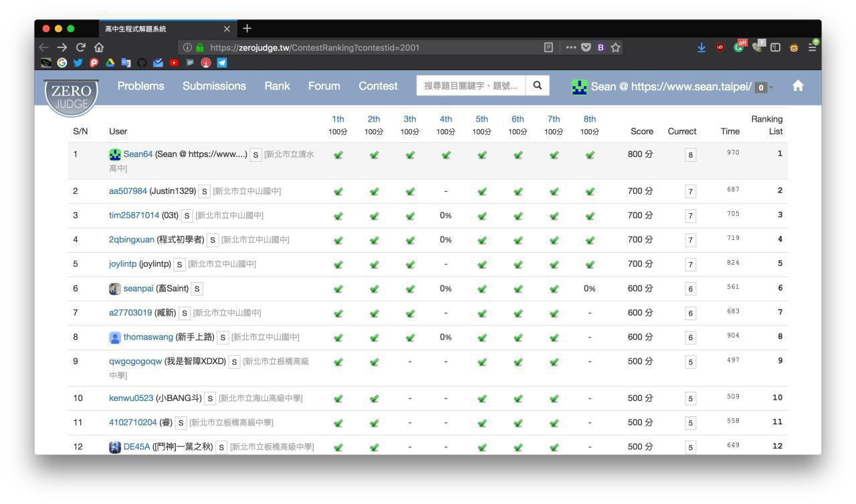Viewport: 856px width, 504px height.
Task: Open the GitHub bookmark icon
Action: 142,63
